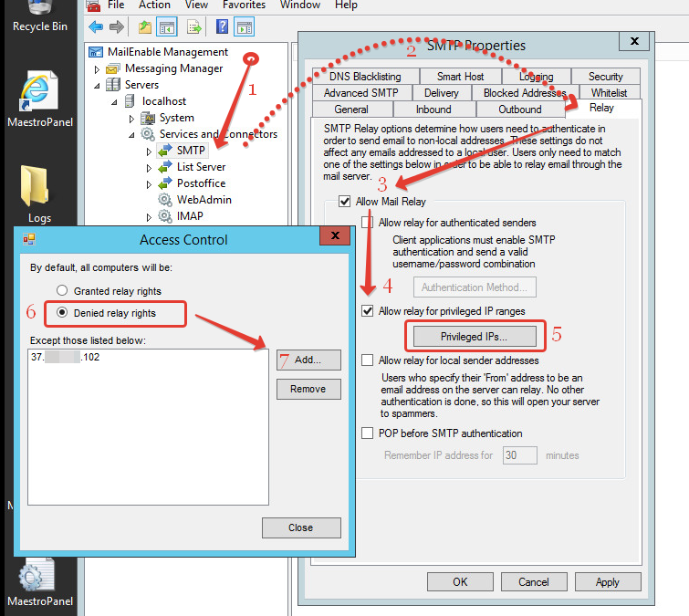Click Cancel in SMTP Properties
This screenshot has height=616, width=689.
pos(534,581)
